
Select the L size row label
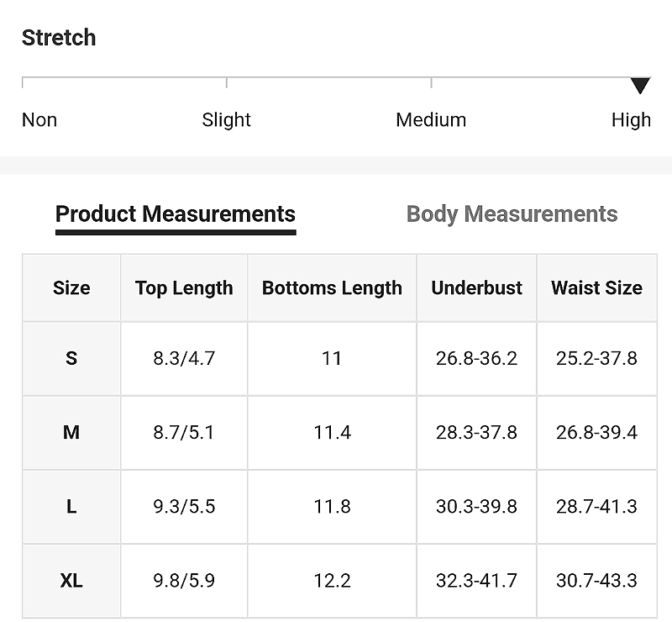(71, 507)
